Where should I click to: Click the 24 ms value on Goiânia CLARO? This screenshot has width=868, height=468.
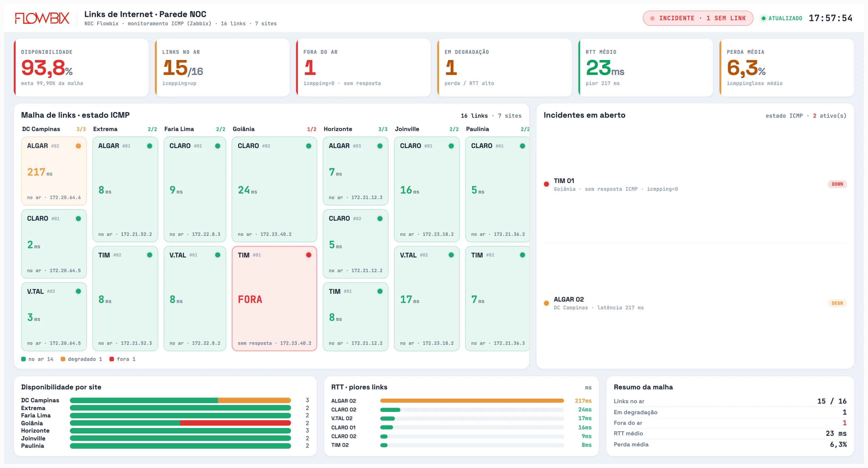[247, 190]
